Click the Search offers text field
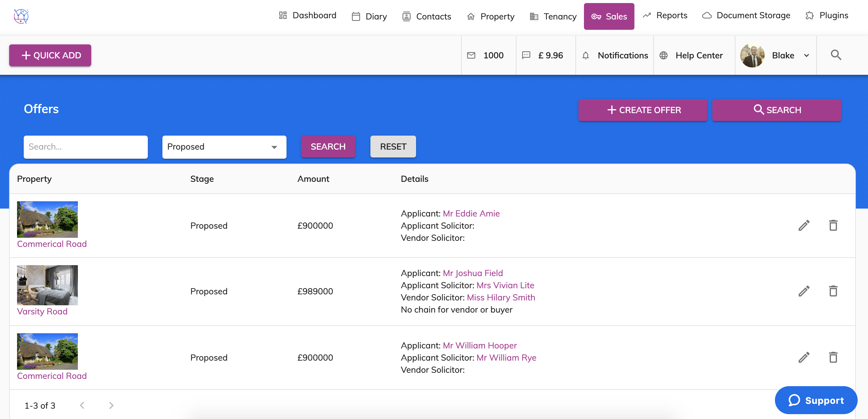 [x=85, y=147]
